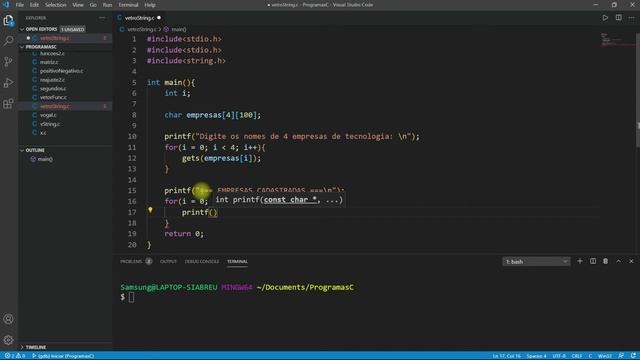Open the Manage gear icon
Screen dimensions: 640x360
(x=9, y=340)
